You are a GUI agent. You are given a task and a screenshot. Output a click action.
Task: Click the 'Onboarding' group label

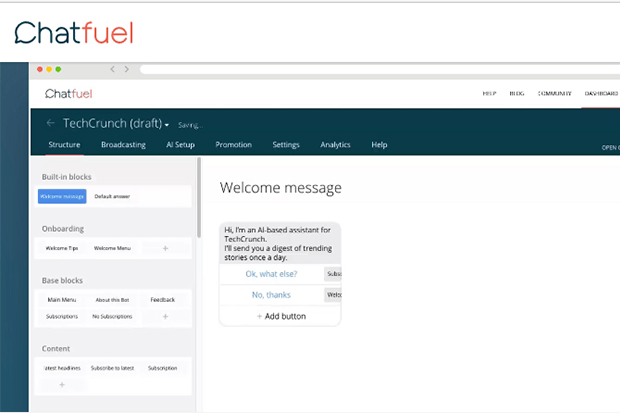(63, 229)
